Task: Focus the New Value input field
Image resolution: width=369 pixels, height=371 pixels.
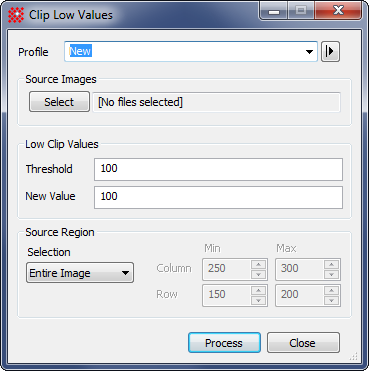Action: (218, 197)
